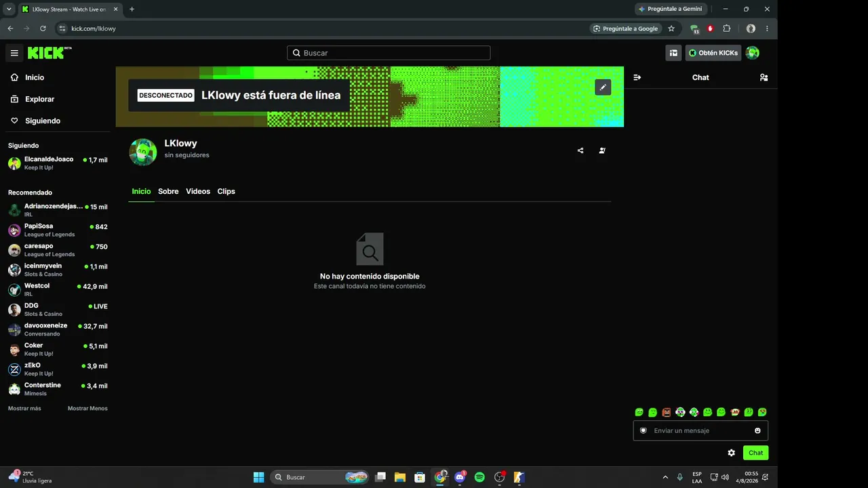Open zEkO channel
The image size is (868, 488).
58,369
